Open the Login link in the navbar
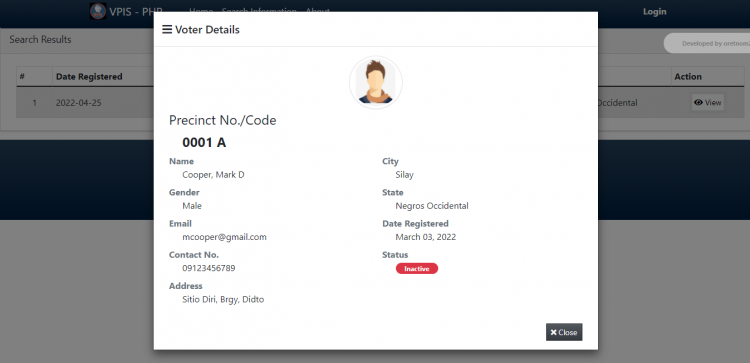 coord(654,11)
